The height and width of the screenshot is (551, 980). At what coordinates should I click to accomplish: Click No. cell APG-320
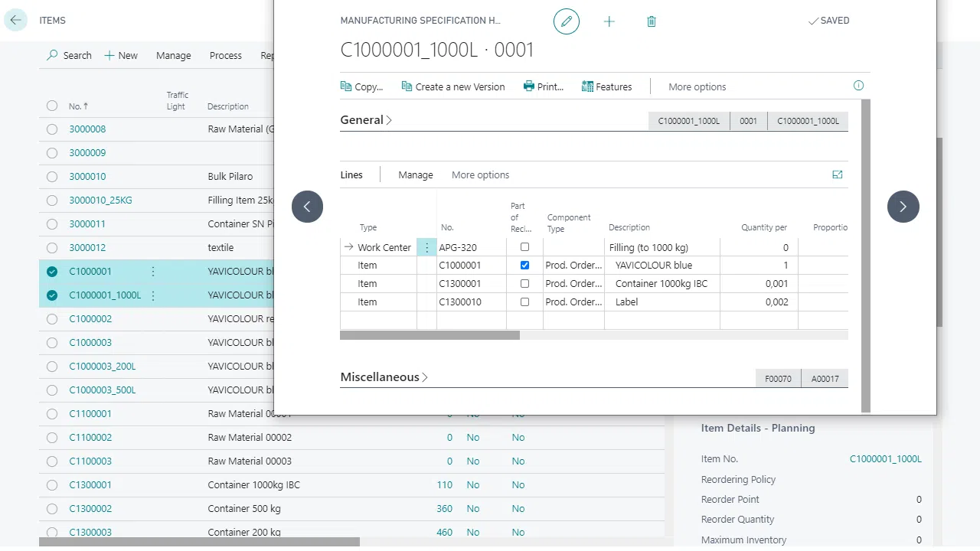pos(472,247)
